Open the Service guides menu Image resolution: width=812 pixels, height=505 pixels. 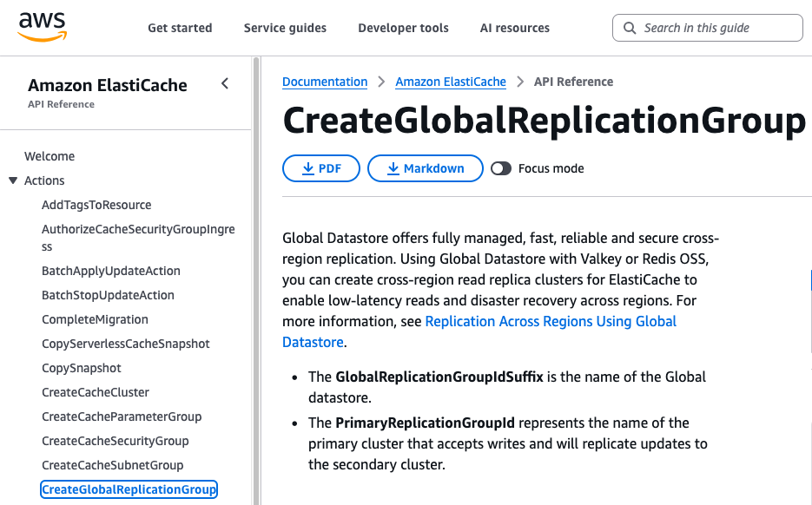[x=285, y=28]
